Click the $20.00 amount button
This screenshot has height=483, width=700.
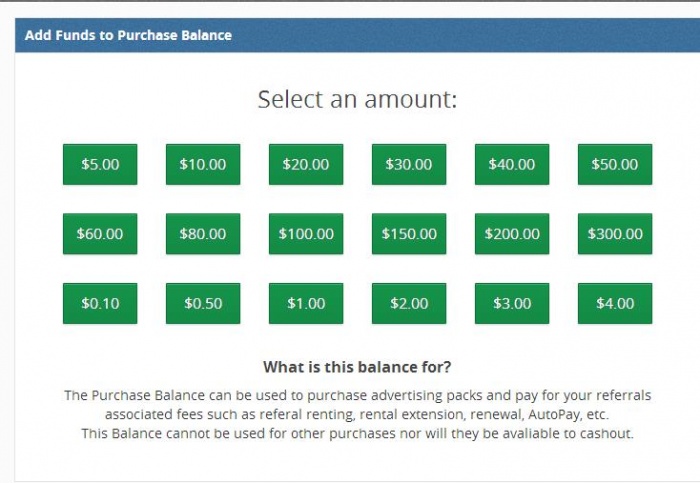pos(306,165)
